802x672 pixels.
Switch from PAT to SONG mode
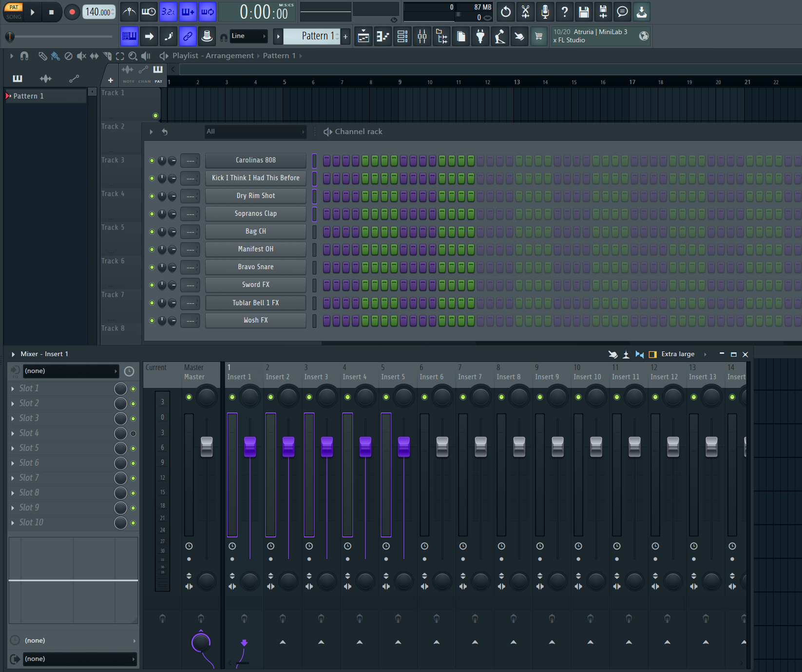[13, 16]
